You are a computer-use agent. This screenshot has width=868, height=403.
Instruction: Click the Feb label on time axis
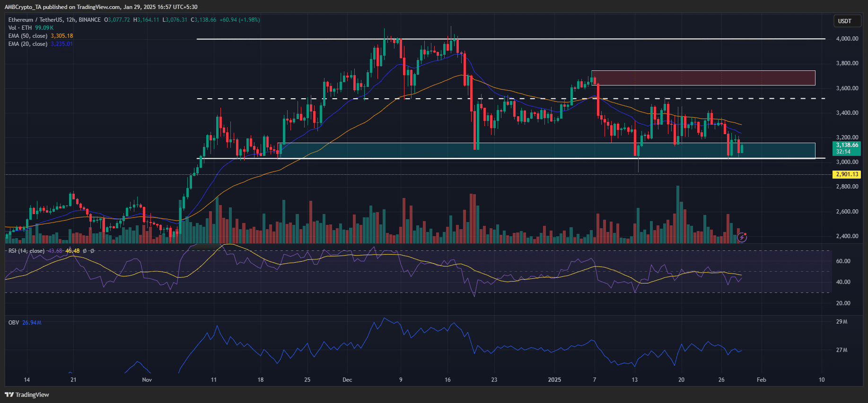point(761,380)
